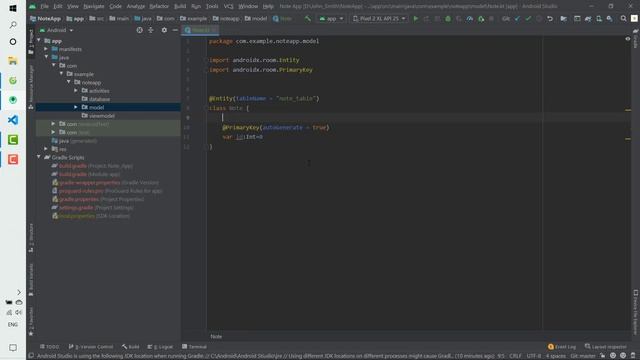Click the UTF-8 encoding in status bar
Viewport: 640px width, 360px height.
click(x=534, y=356)
